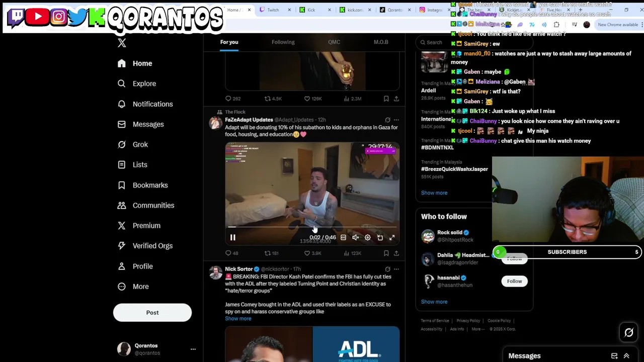Click the Premium X icon in sidebar

[x=121, y=226]
